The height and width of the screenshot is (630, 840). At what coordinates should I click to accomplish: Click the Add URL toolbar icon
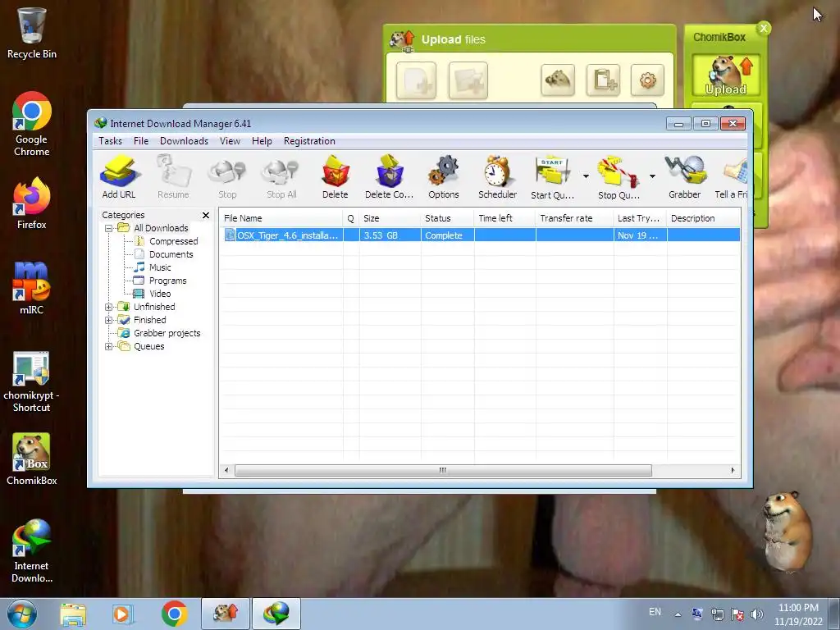(x=119, y=177)
